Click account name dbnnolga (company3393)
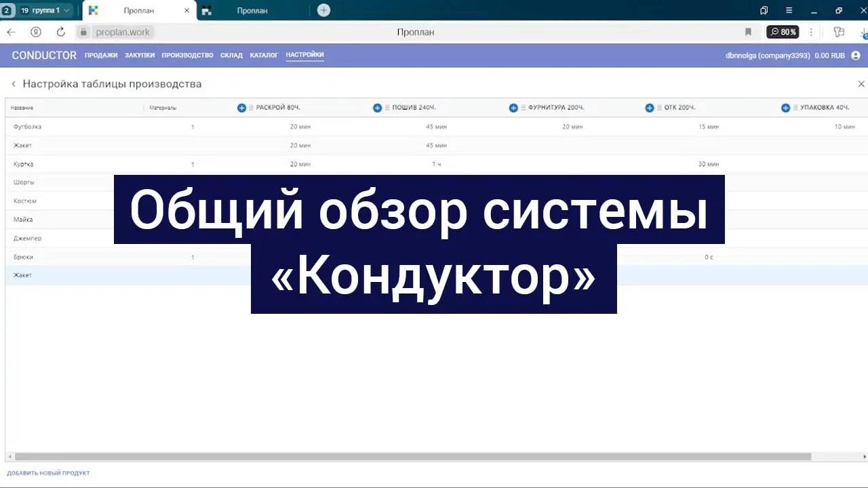 click(768, 56)
